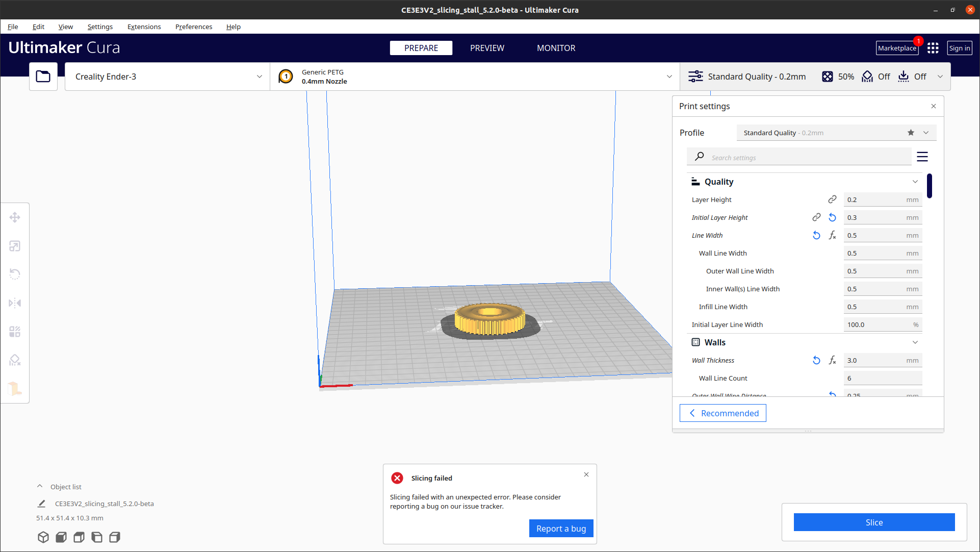Click Line Width formula icon
The height and width of the screenshot is (552, 980).
832,235
